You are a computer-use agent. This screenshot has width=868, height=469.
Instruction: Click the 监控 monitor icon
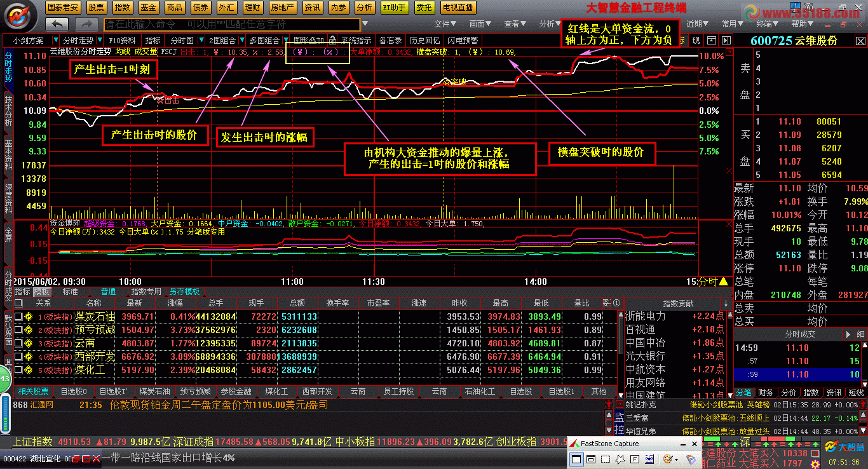(619, 424)
